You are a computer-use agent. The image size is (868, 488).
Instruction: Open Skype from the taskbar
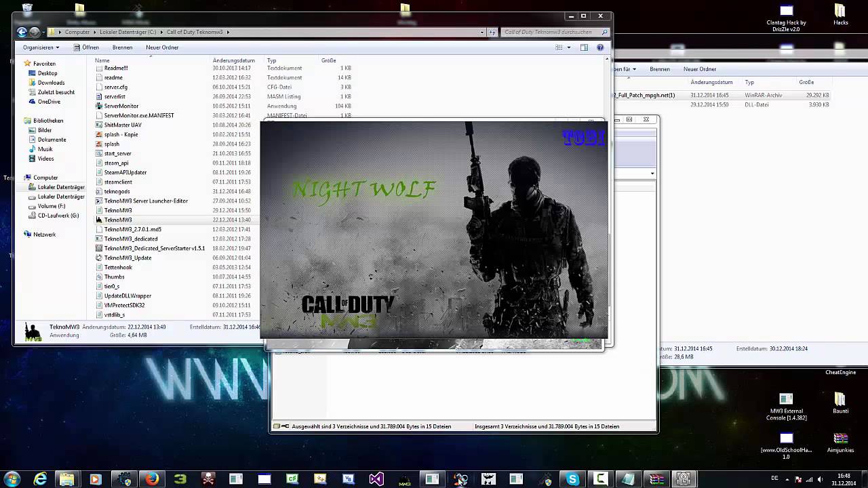click(573, 479)
